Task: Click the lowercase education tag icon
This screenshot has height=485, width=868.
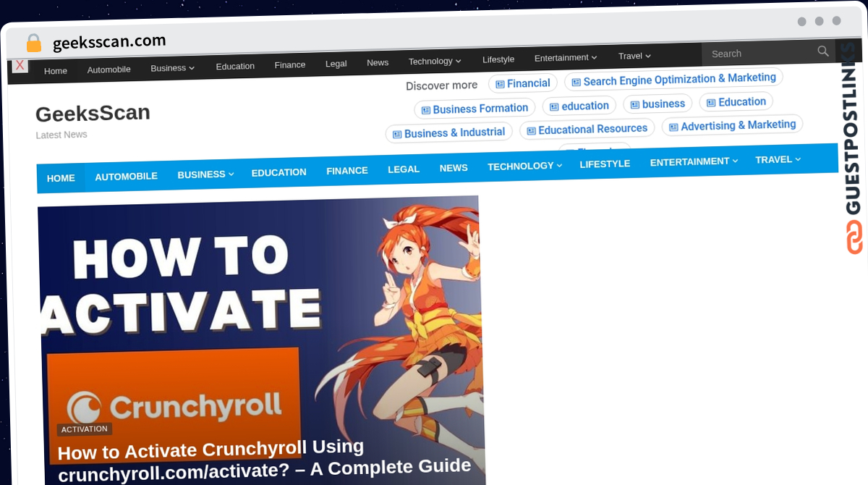Action: point(554,107)
